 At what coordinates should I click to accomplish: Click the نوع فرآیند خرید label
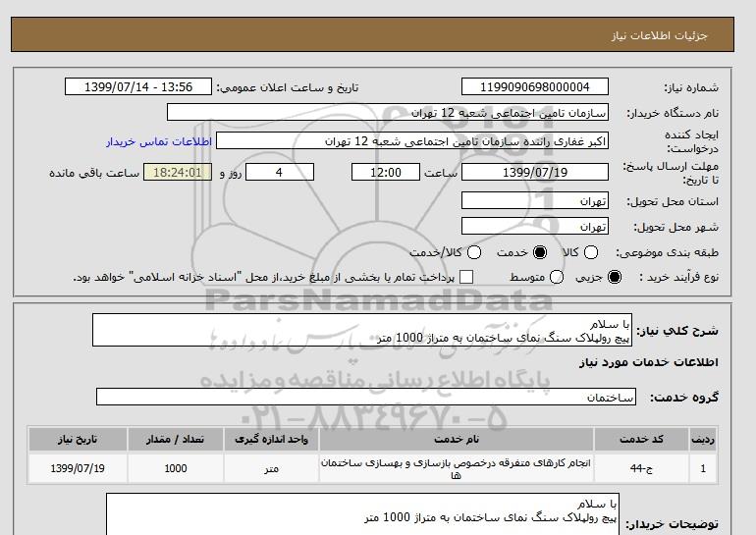(x=678, y=277)
